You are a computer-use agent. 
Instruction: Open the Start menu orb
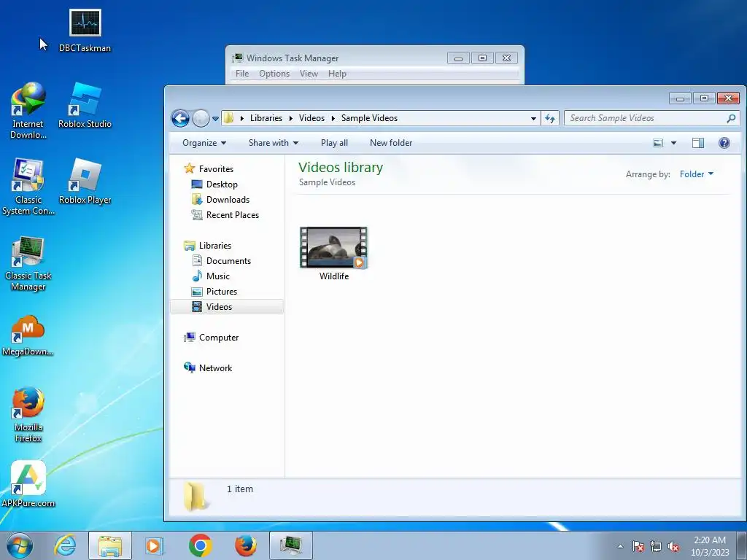20,545
